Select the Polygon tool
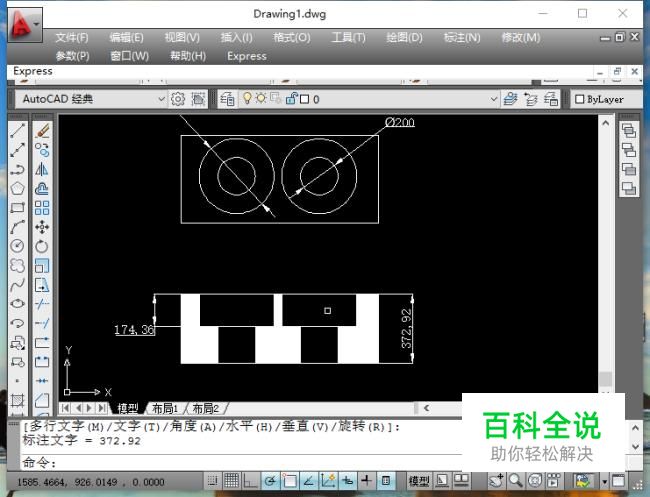The width and height of the screenshot is (650, 497). pos(17,189)
